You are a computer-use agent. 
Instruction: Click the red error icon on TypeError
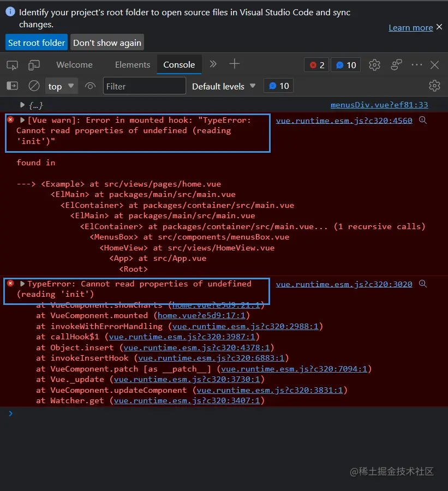(x=11, y=283)
